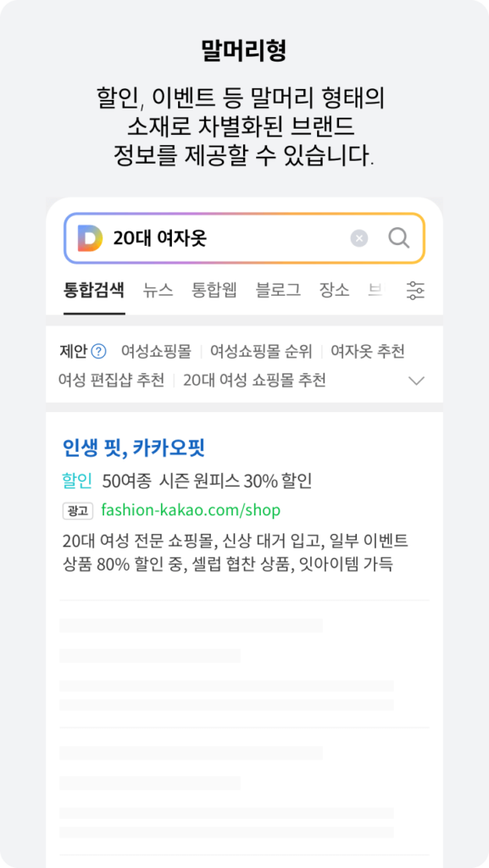Click the question mark help icon next to 제안

(x=98, y=351)
